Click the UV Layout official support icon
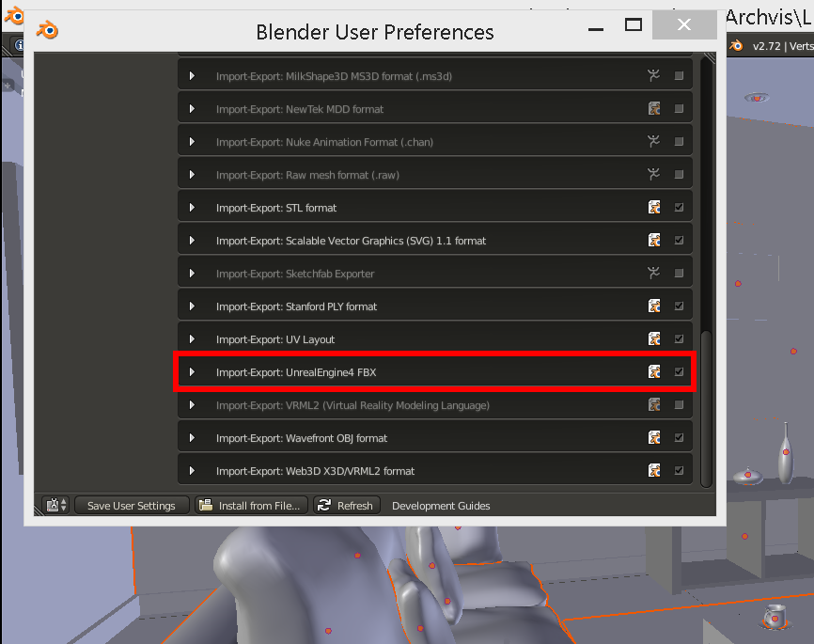This screenshot has width=814, height=644. coord(654,338)
